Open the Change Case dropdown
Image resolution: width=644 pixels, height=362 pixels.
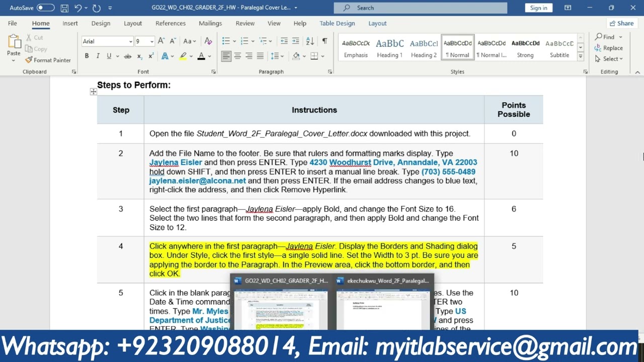[x=189, y=41]
